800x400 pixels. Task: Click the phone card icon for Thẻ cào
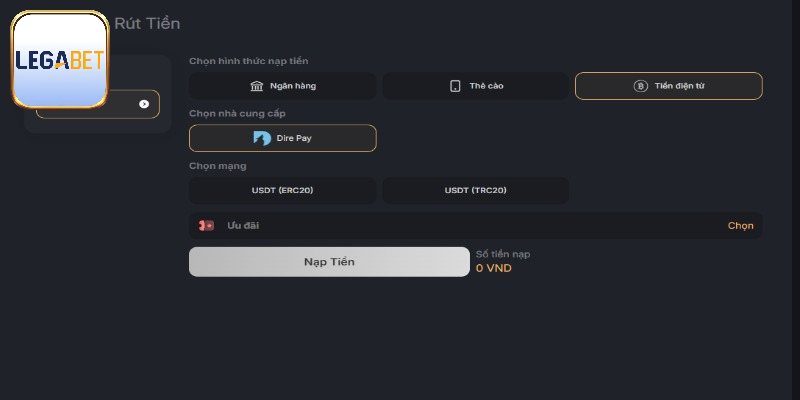point(455,86)
